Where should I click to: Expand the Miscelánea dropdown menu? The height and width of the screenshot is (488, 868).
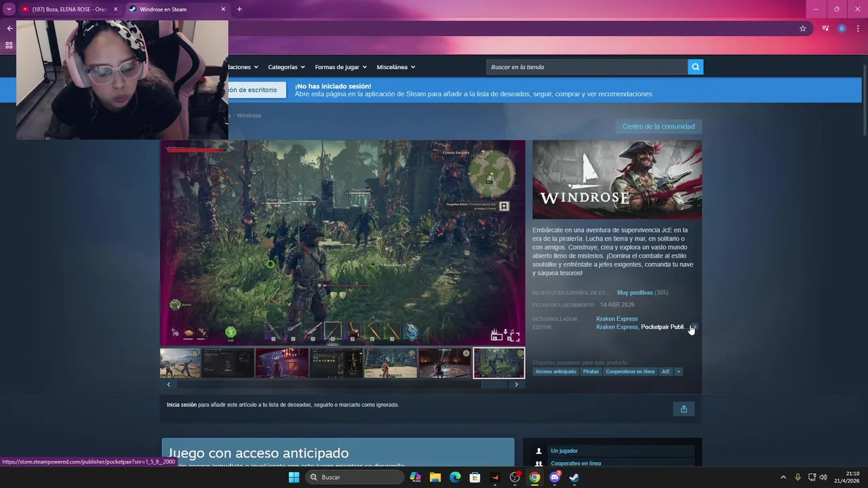click(396, 67)
